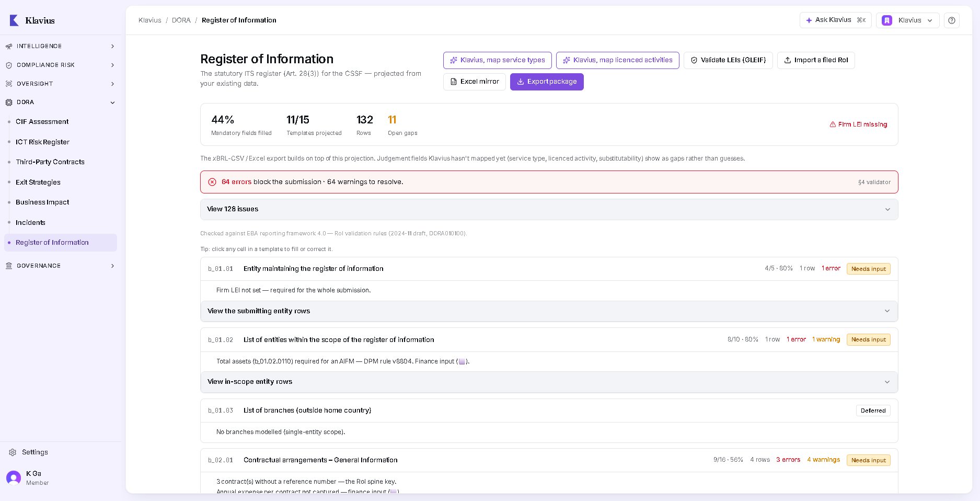Click Needs input badge on b_01.02
The height and width of the screenshot is (501, 980).
coord(869,339)
